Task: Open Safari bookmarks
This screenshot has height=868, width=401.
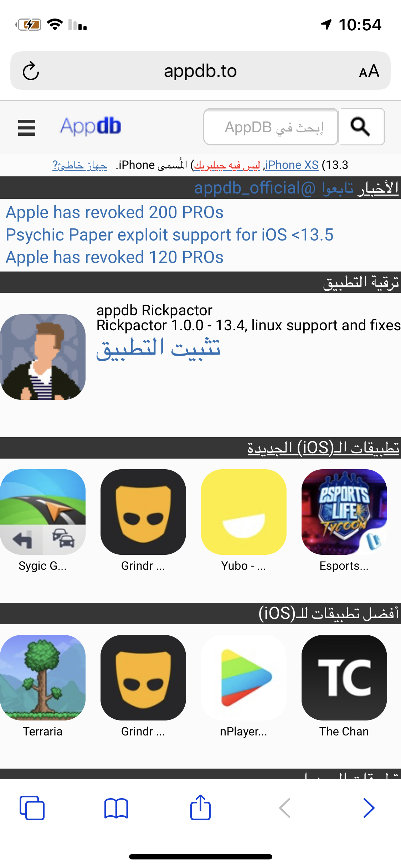Action: [x=116, y=808]
